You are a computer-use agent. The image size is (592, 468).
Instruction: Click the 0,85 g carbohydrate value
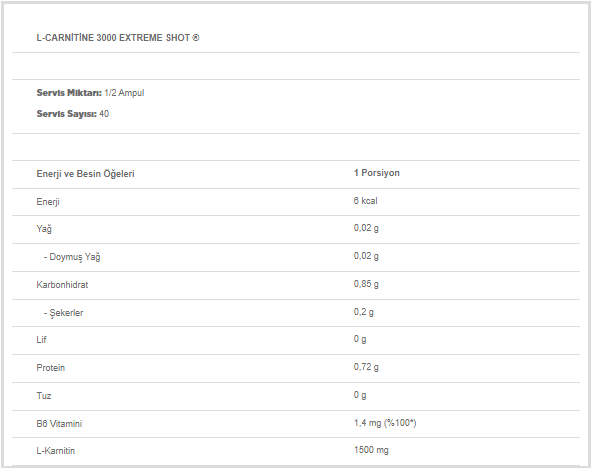pos(366,284)
